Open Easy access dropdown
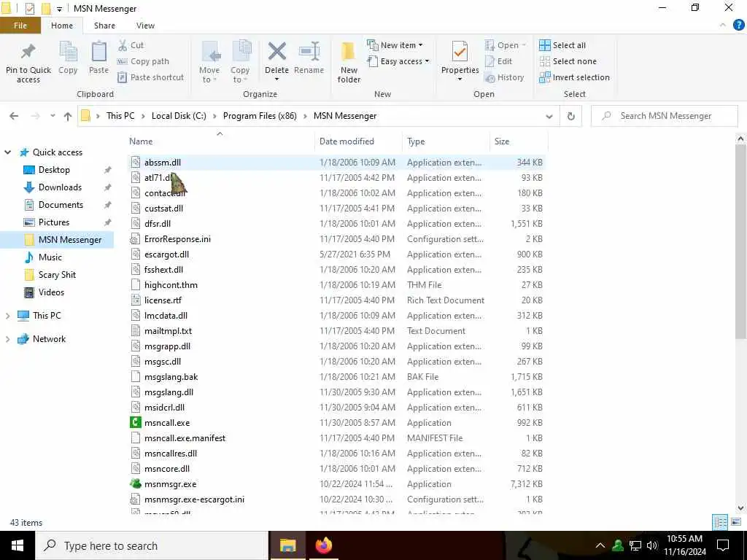Image resolution: width=747 pixels, height=560 pixels. [x=398, y=61]
